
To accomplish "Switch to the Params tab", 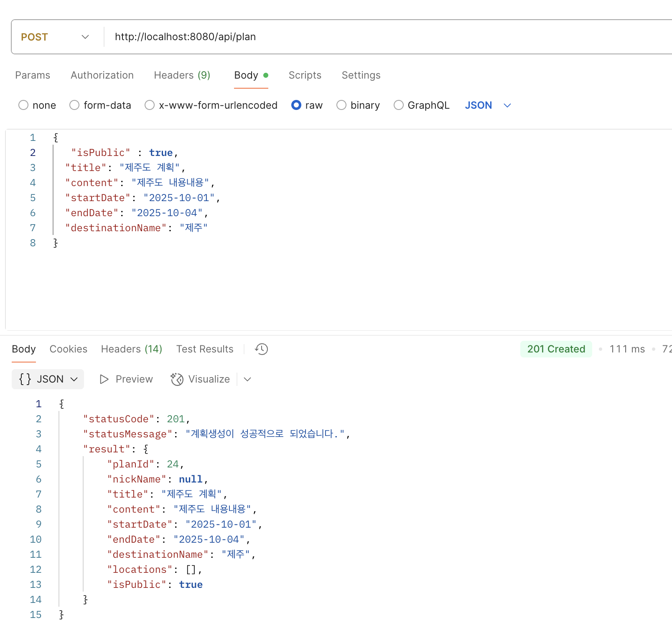I will click(x=33, y=75).
